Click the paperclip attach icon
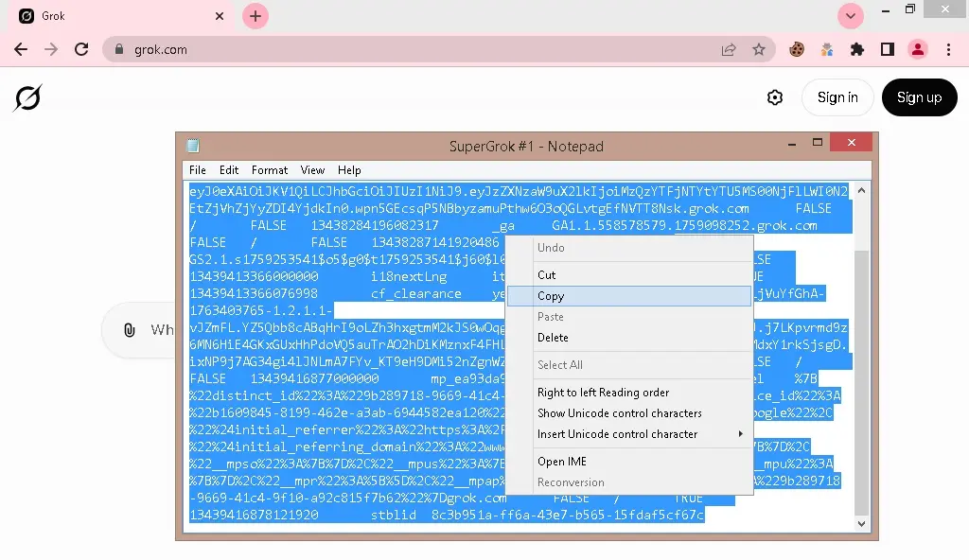This screenshot has width=969, height=560. 129,330
